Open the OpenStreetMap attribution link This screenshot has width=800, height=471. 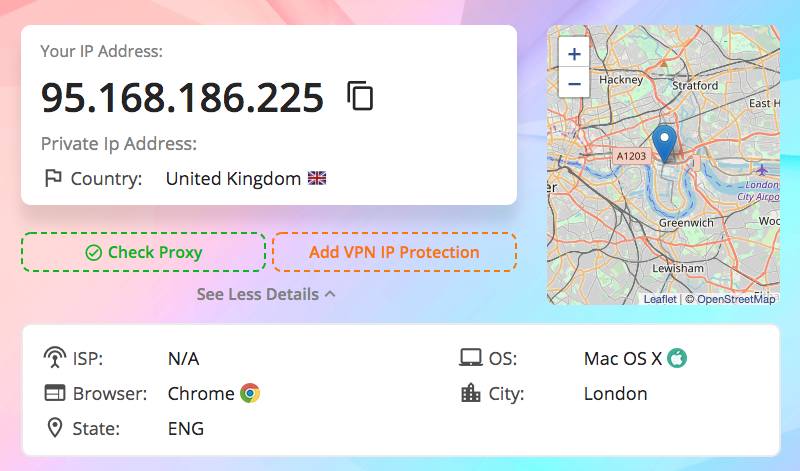736,299
